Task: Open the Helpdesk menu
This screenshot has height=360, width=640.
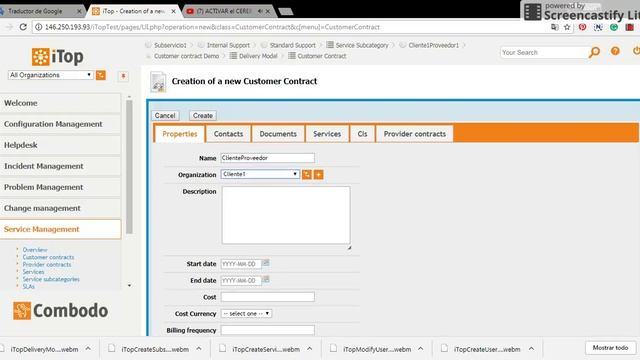Action: [60, 145]
